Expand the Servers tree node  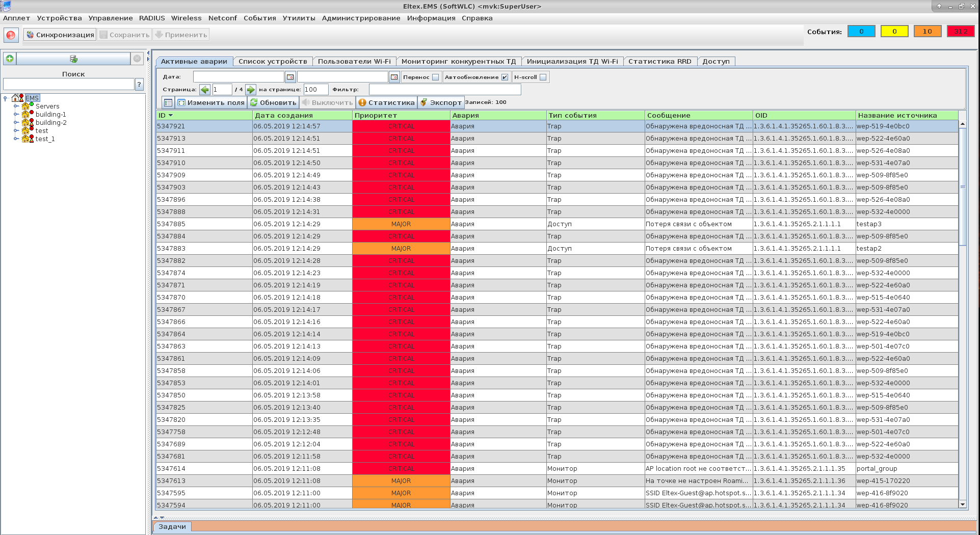pos(16,106)
